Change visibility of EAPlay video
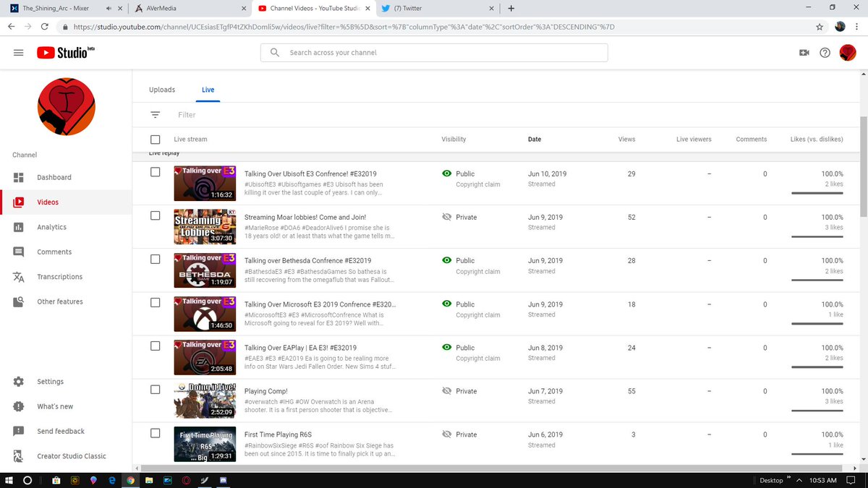This screenshot has width=868, height=488. tap(459, 348)
